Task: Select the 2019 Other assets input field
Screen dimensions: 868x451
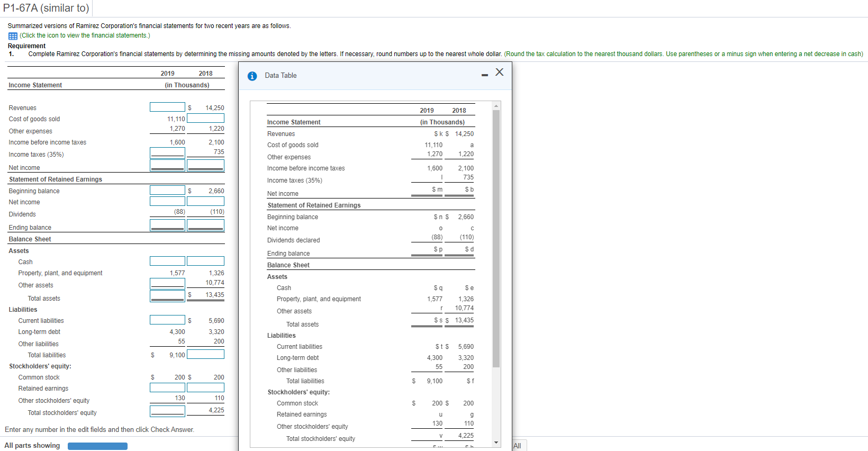Action: [167, 283]
